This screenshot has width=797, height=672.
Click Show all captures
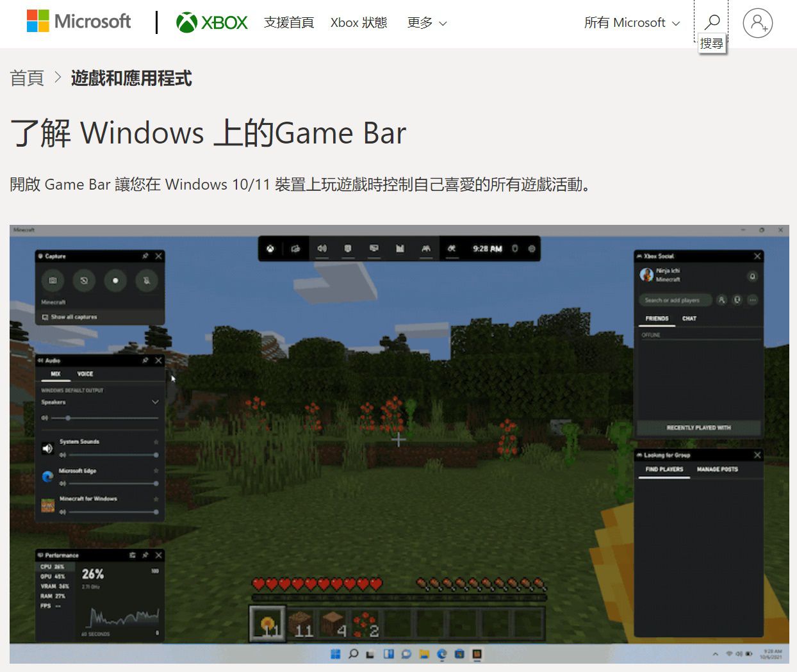(69, 317)
